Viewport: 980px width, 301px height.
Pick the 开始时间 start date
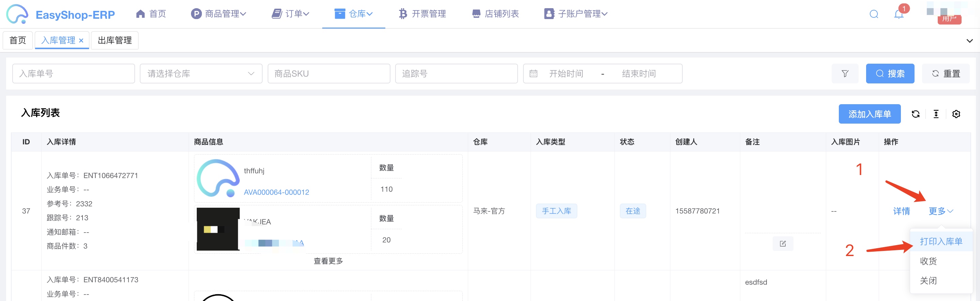(x=566, y=73)
